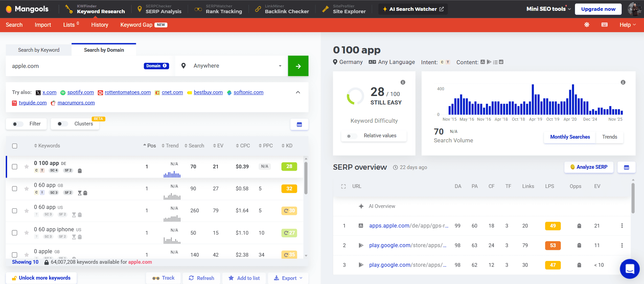Toggle light/dark theme sun icon
Viewport: 644px width, 284px height.
pyautogui.click(x=587, y=25)
